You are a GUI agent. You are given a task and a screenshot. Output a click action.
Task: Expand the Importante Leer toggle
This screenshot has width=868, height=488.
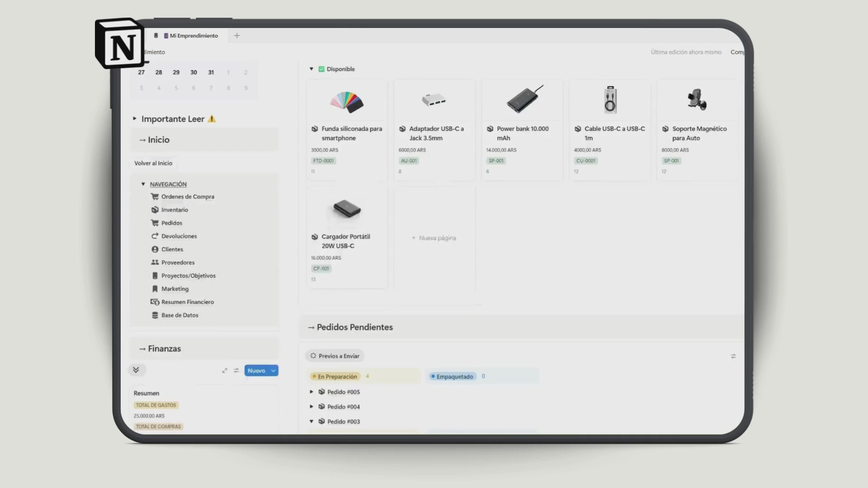(134, 119)
